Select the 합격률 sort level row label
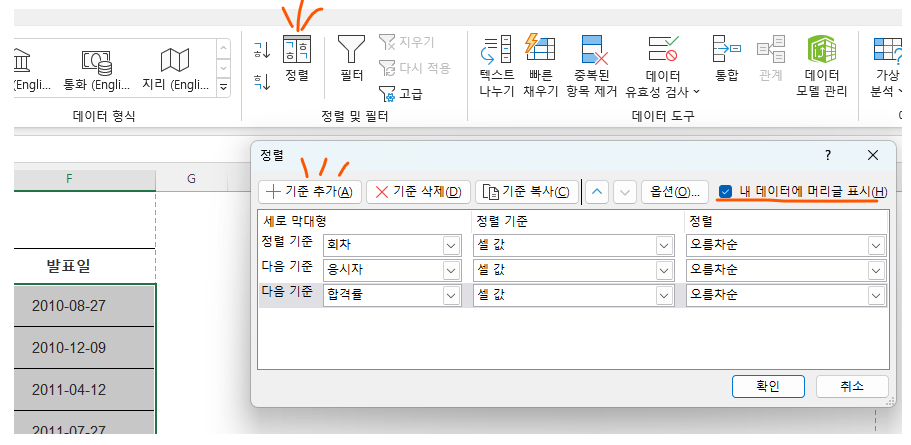This screenshot has width=911, height=445. point(287,292)
